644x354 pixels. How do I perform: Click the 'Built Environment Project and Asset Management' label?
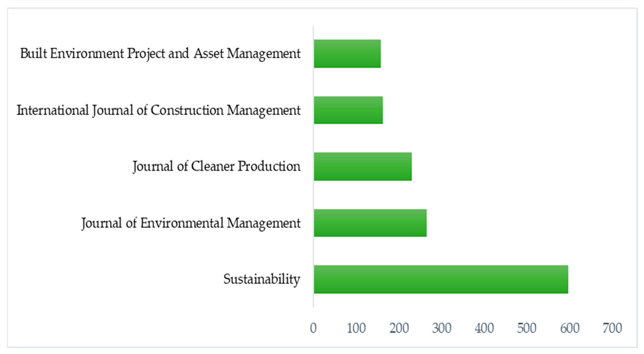tap(160, 54)
